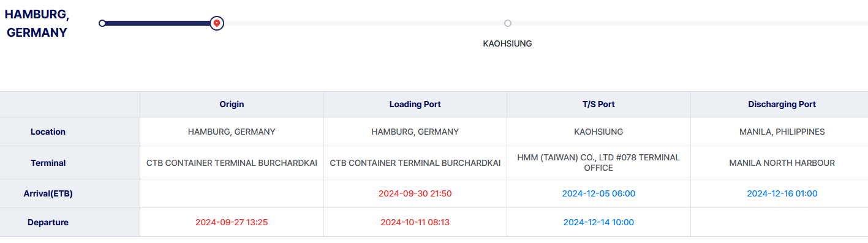868x243 pixels.
Task: Select the Origin column header
Action: click(232, 104)
